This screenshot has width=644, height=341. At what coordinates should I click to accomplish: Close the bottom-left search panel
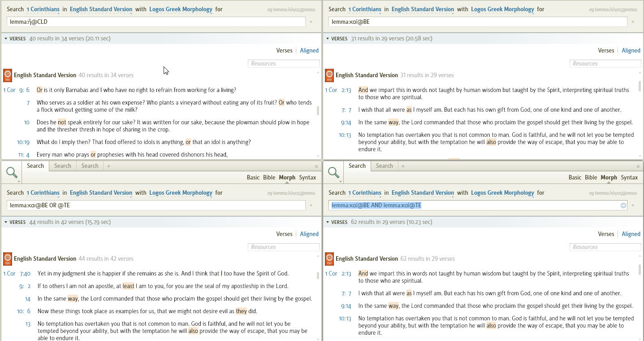point(316,166)
